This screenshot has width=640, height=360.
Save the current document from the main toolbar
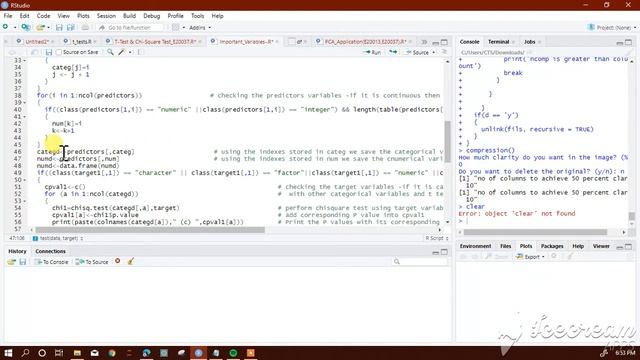(59, 27)
